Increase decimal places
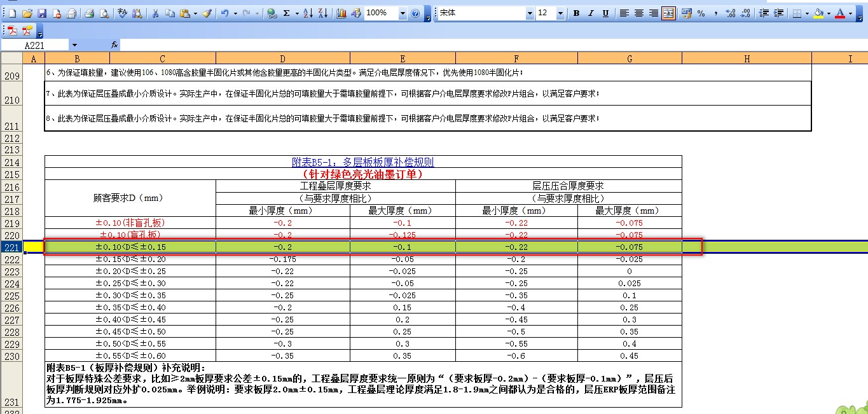 point(730,13)
